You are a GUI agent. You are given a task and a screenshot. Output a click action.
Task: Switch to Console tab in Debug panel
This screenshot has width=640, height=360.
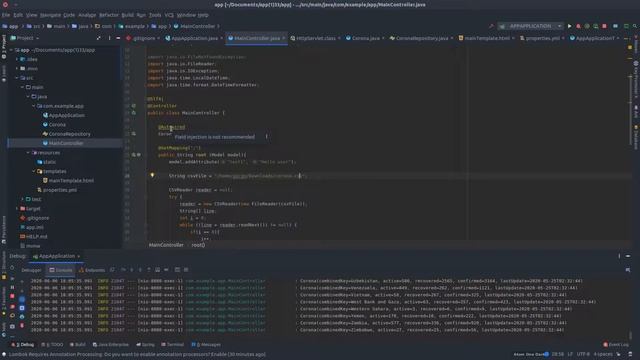coord(60,270)
